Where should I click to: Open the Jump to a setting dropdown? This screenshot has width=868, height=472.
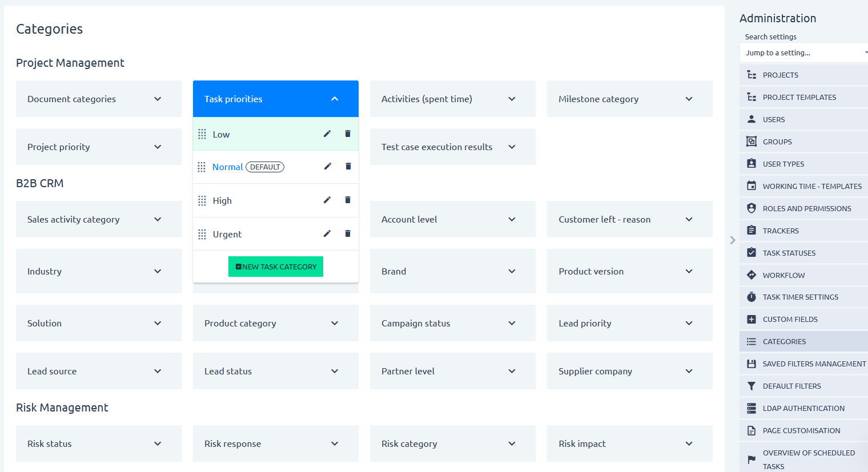point(805,53)
